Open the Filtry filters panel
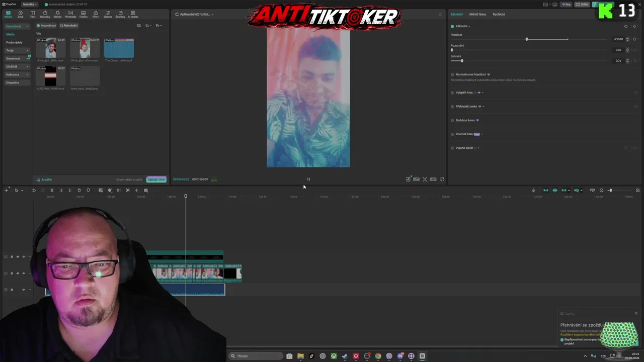Image resolution: width=644 pixels, height=362 pixels. pos(96,14)
